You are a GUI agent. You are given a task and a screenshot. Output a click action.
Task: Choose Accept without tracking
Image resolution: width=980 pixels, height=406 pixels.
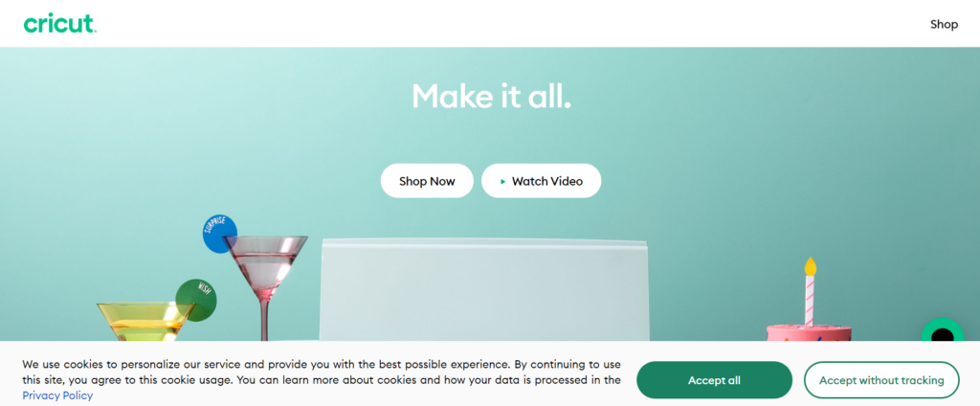click(x=881, y=380)
